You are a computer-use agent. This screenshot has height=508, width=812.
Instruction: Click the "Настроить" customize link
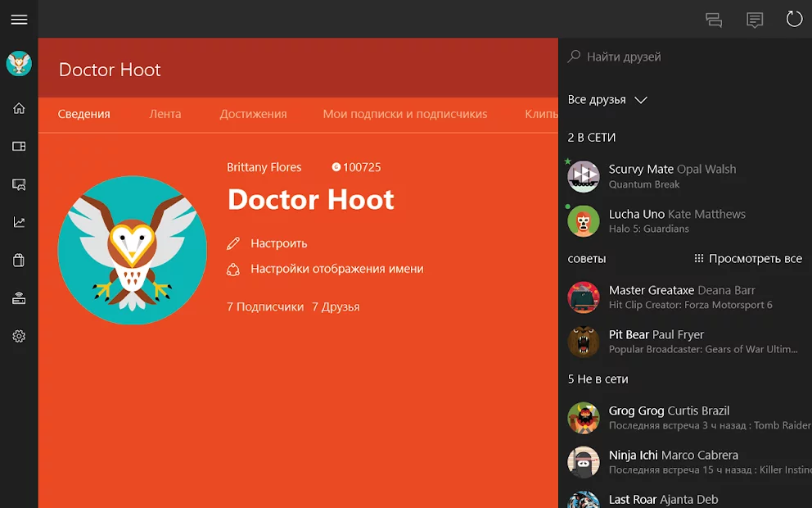tap(278, 243)
